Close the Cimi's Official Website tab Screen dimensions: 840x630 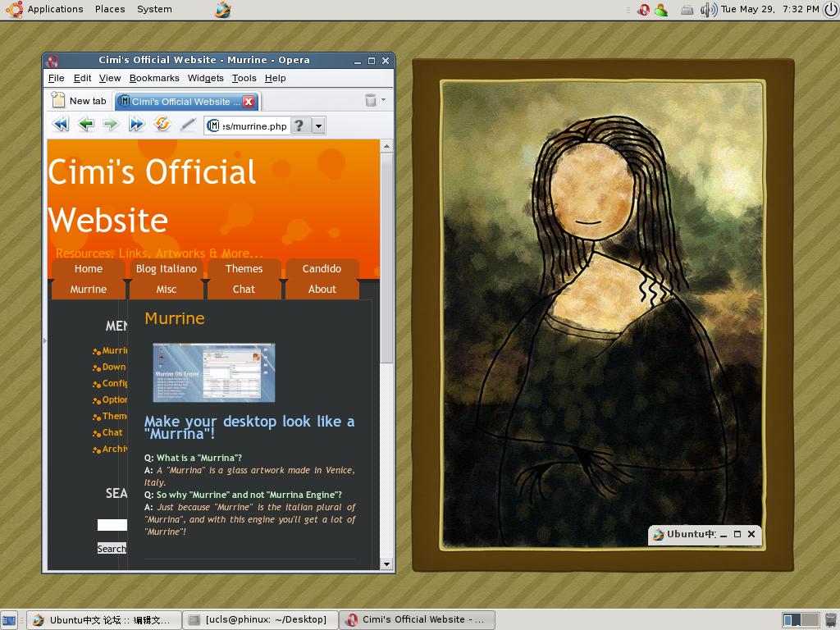(249, 101)
